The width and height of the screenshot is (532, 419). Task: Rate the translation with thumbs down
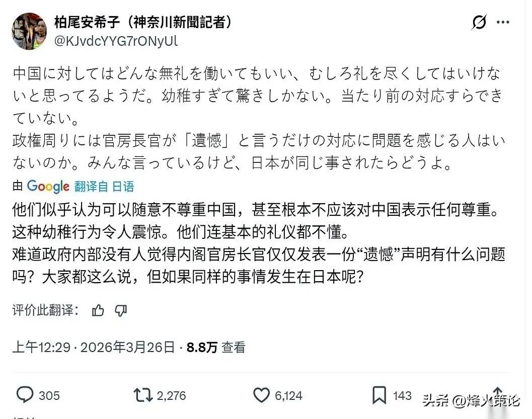[120, 311]
